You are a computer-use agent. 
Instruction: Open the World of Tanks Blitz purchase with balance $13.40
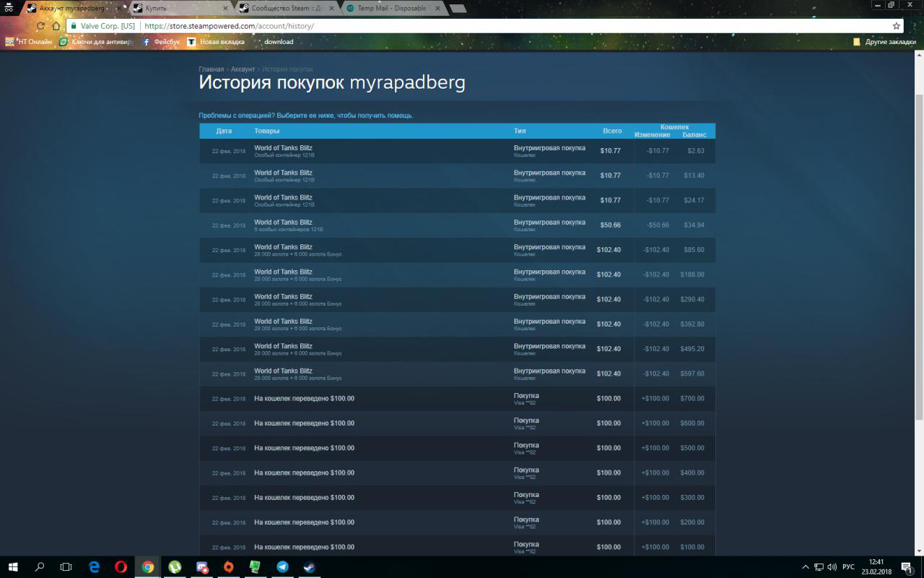[458, 176]
